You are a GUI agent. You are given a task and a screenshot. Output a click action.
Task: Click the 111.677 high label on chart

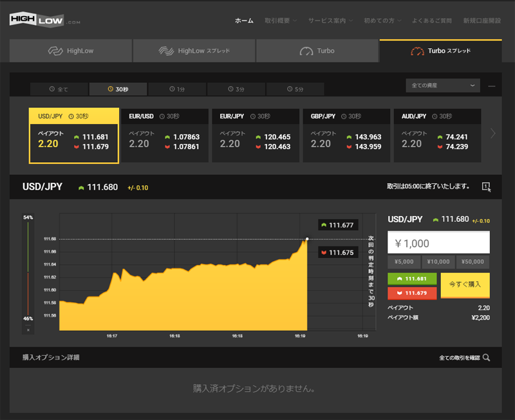[338, 225]
